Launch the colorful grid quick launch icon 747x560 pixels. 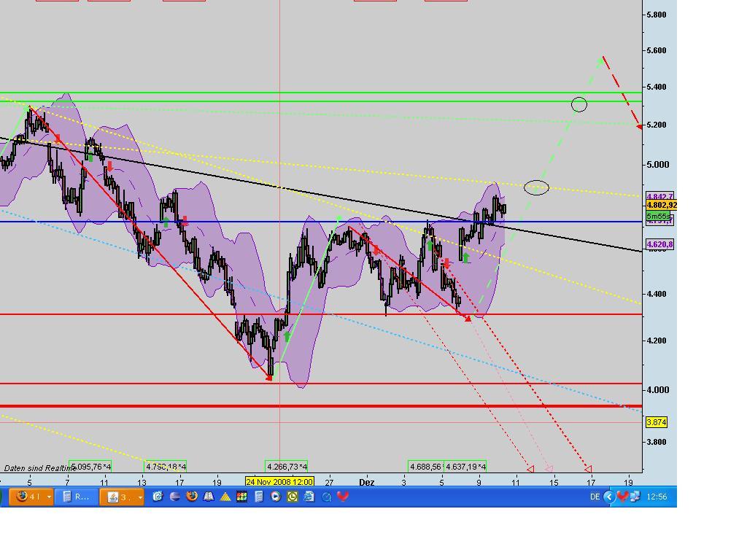click(242, 497)
